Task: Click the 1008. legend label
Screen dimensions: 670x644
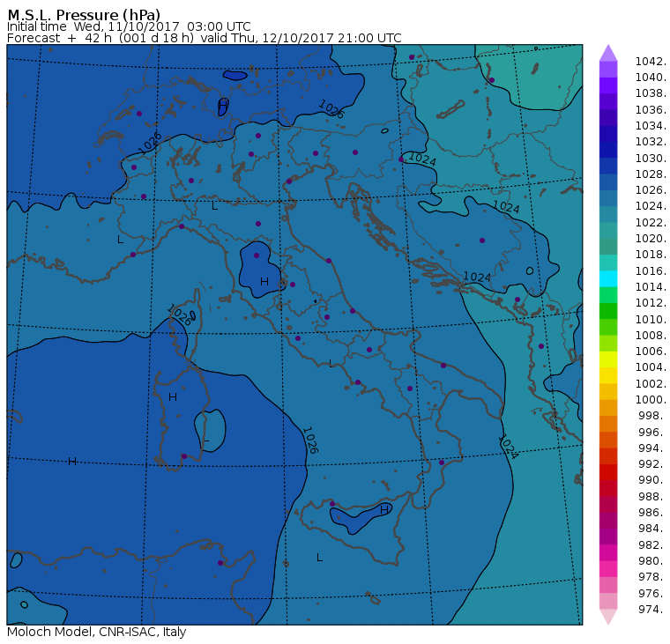Action: (x=651, y=336)
